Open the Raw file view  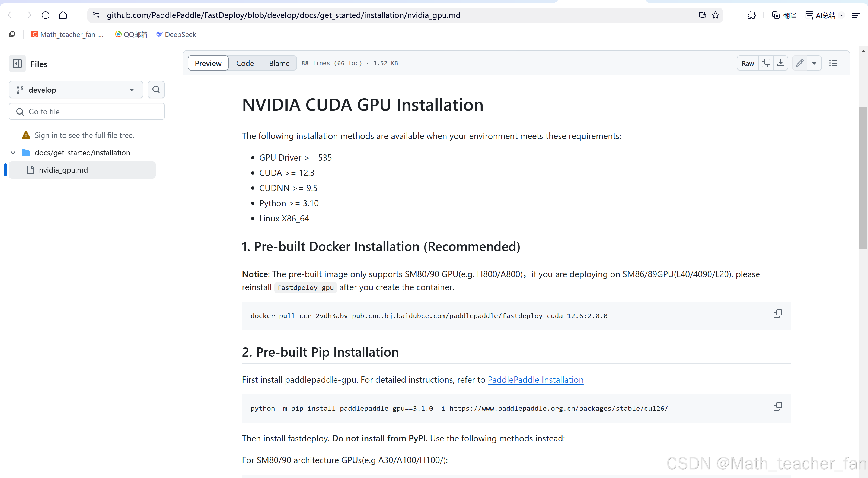click(748, 63)
